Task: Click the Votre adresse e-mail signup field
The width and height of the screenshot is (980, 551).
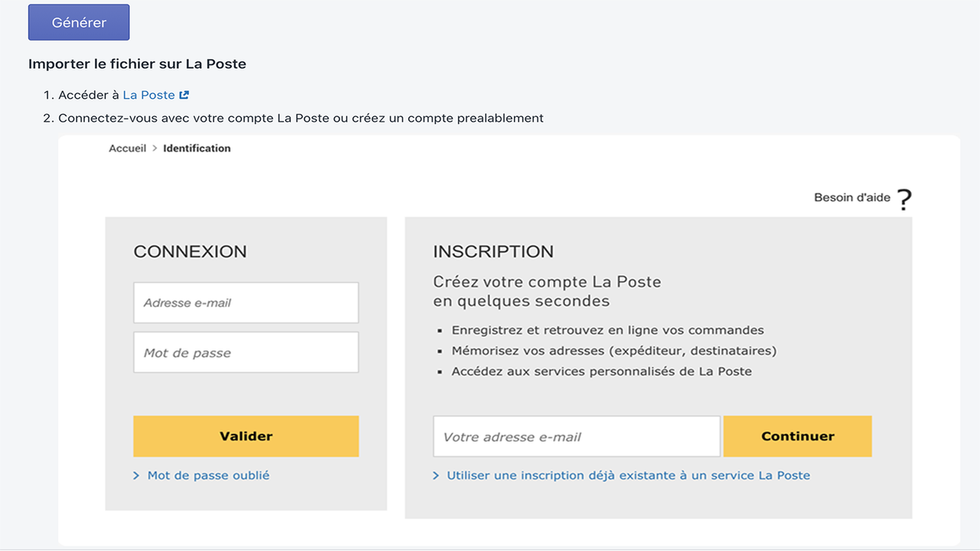Action: [x=576, y=435]
